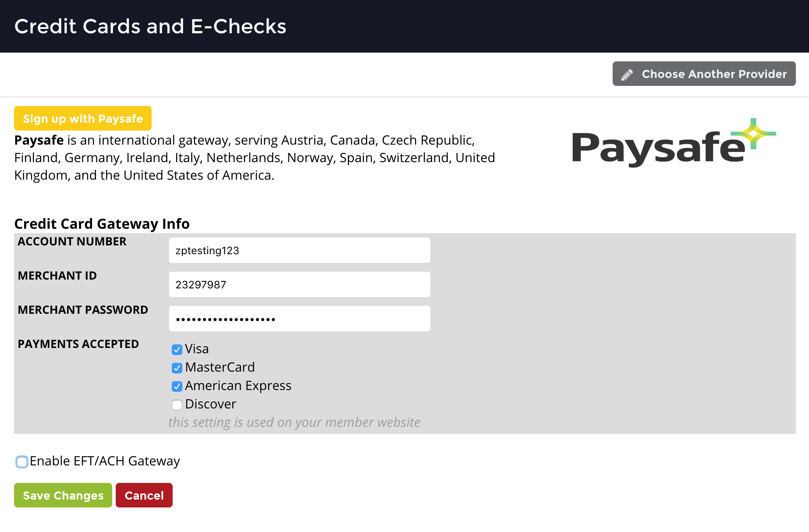The image size is (809, 532).
Task: Focus the Merchant ID input field
Action: pyautogui.click(x=300, y=284)
